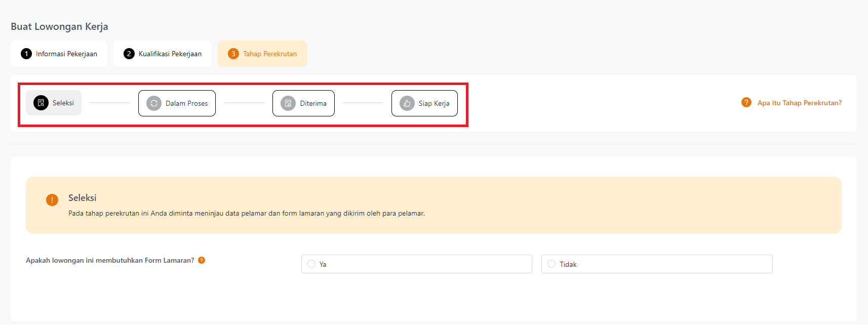Switch to the Tahap Perekrutan step tab
Screen dimensions: 868x328
coord(270,54)
